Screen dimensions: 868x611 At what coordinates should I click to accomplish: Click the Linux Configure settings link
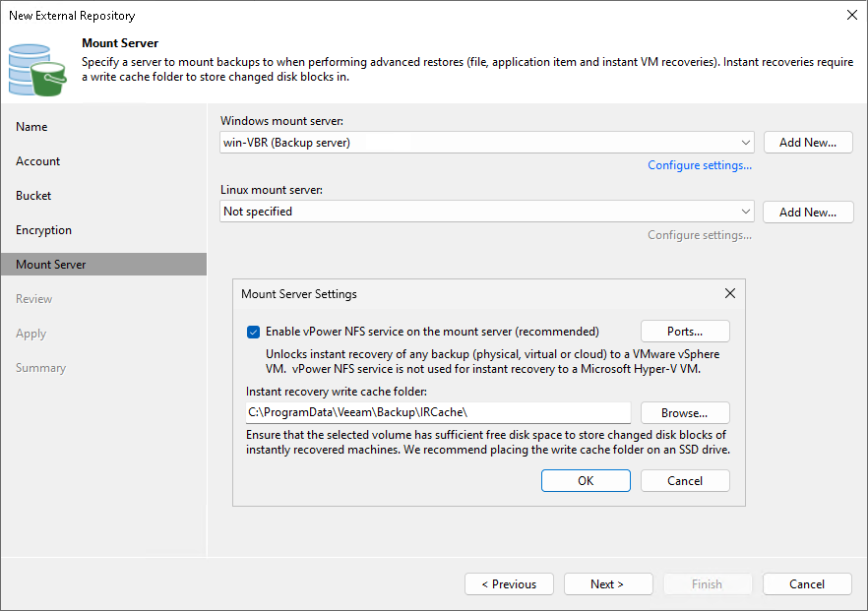click(x=700, y=235)
